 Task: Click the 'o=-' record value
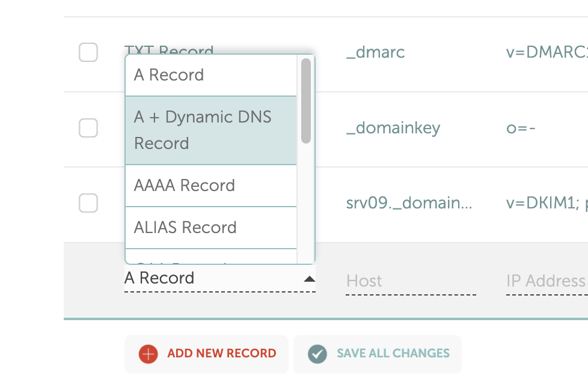(x=521, y=128)
